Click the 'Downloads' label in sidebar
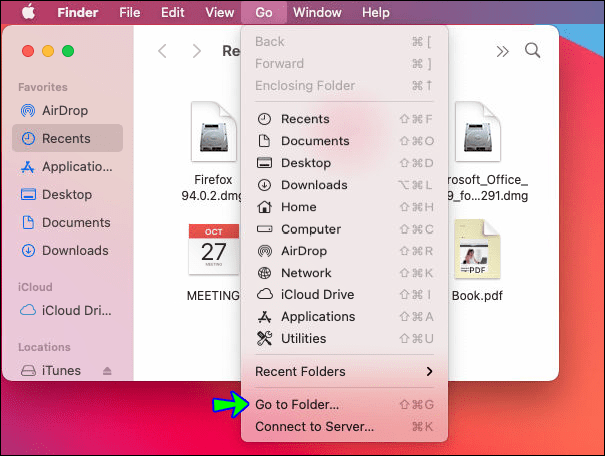The image size is (605, 456). coord(75,251)
